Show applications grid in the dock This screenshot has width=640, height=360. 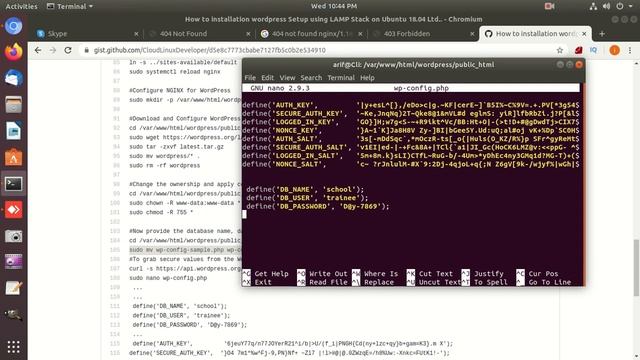[13, 347]
